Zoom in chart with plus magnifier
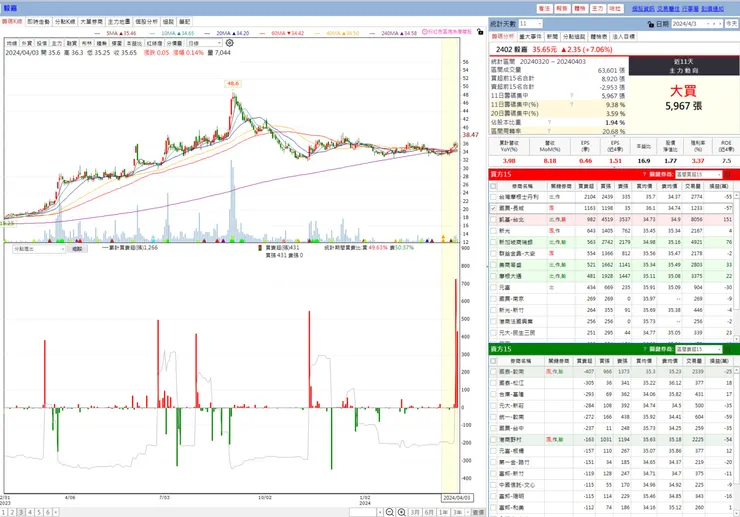Viewport: 740px width, 517px height. coord(401,512)
